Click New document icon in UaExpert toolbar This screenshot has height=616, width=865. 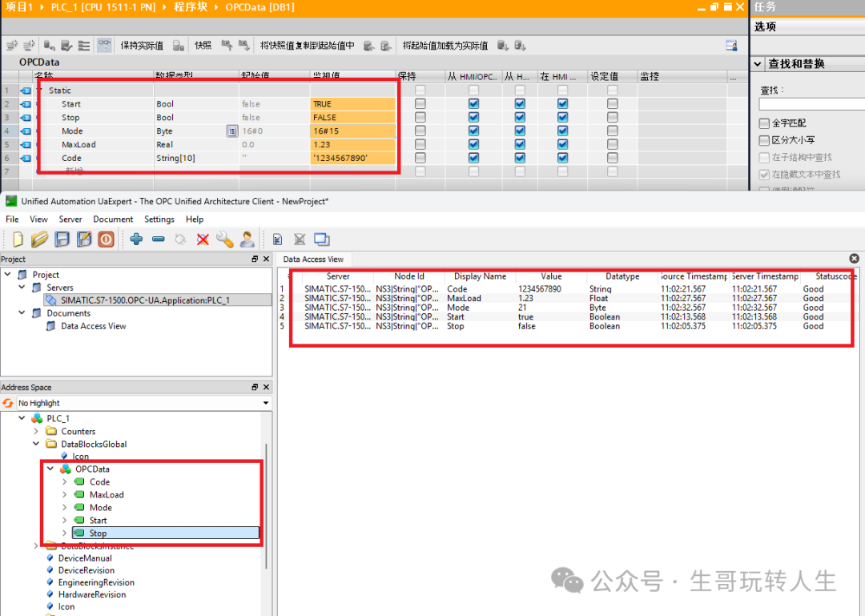coord(18,239)
